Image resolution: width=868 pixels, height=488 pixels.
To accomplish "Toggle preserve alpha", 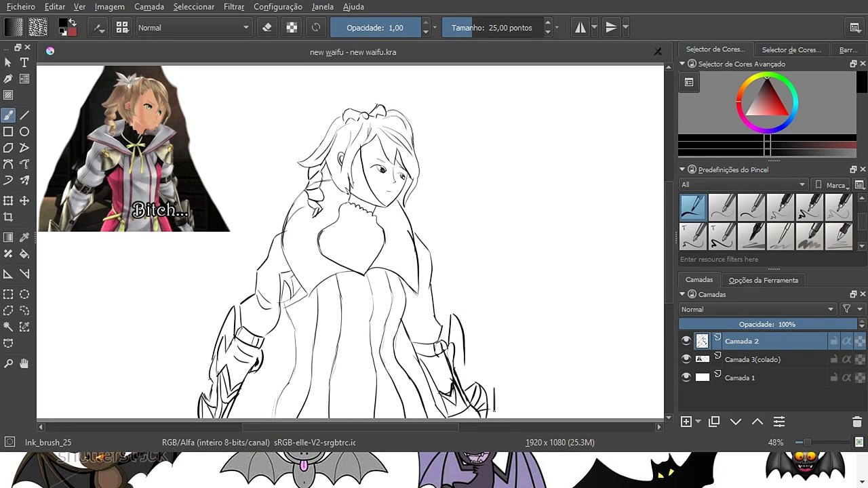I will point(292,28).
